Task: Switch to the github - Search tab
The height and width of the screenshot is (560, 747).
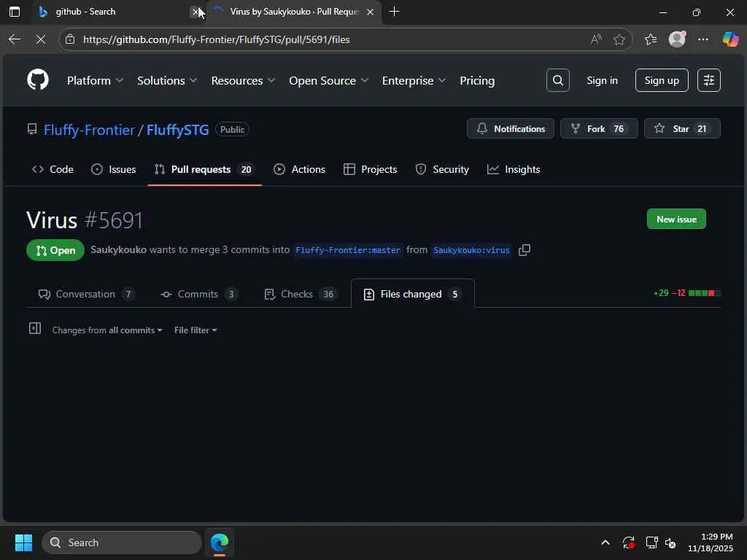Action: pyautogui.click(x=119, y=12)
